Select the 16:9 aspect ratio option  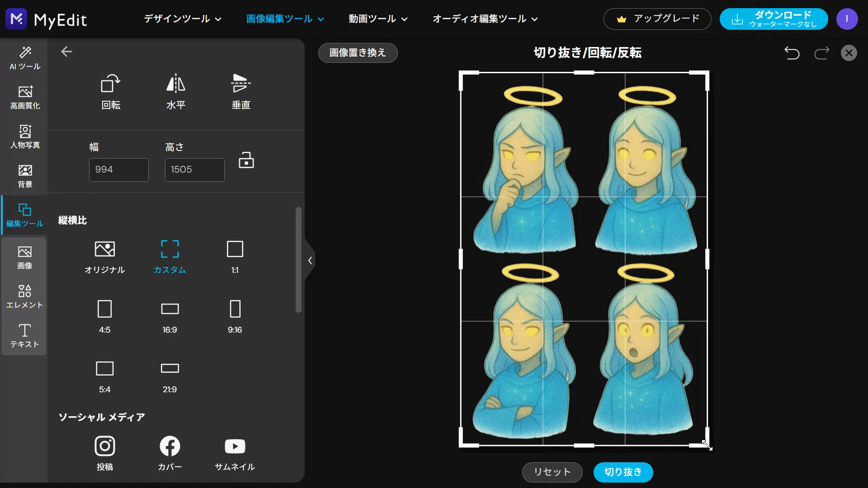pos(170,309)
